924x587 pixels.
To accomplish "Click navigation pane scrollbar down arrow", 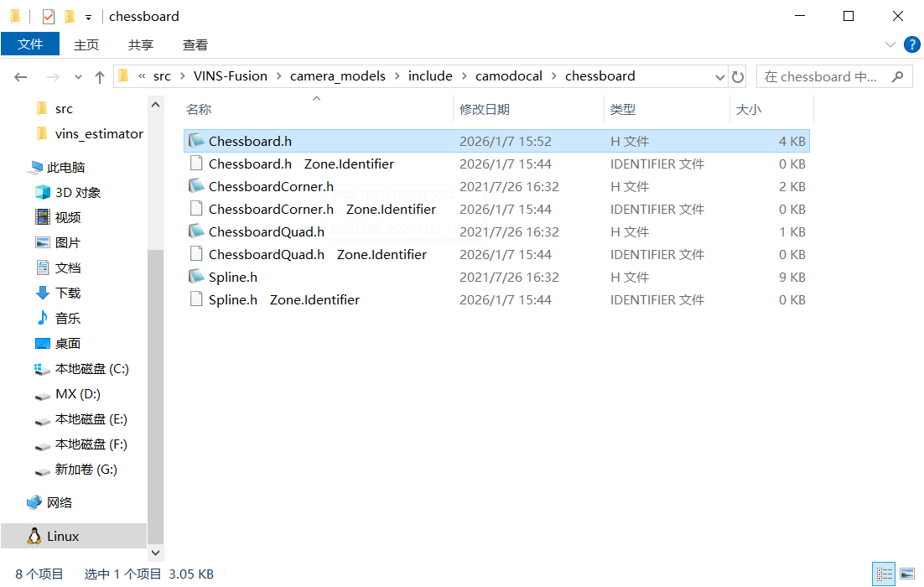I will 156,553.
